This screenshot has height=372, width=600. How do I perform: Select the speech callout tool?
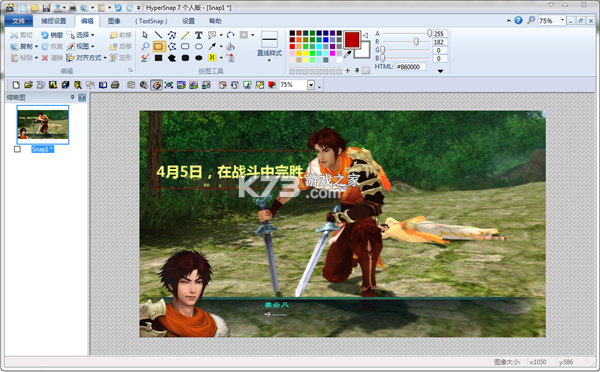[x=212, y=35]
